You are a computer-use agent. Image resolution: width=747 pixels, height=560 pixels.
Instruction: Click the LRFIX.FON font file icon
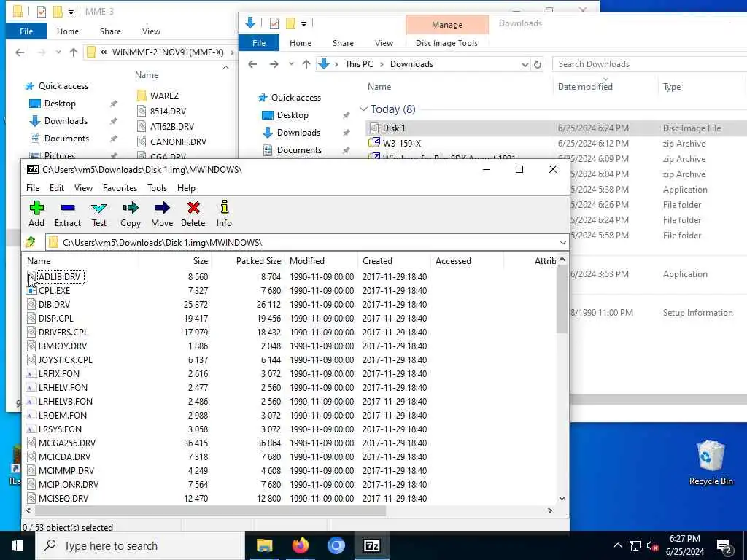(31, 374)
